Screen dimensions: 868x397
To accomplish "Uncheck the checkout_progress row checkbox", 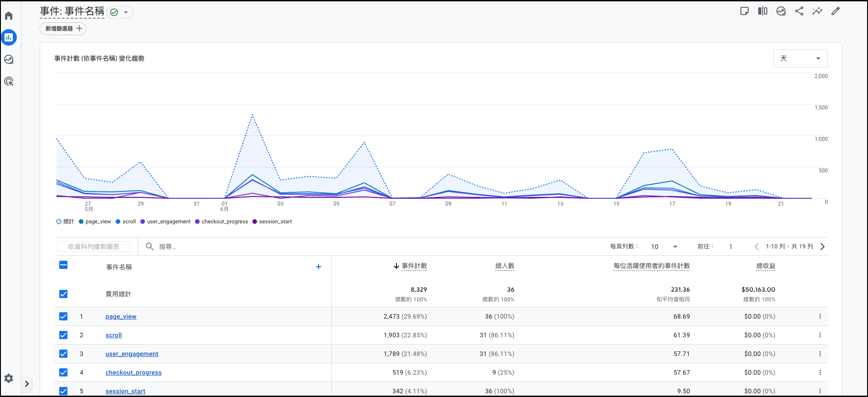I will pyautogui.click(x=63, y=372).
